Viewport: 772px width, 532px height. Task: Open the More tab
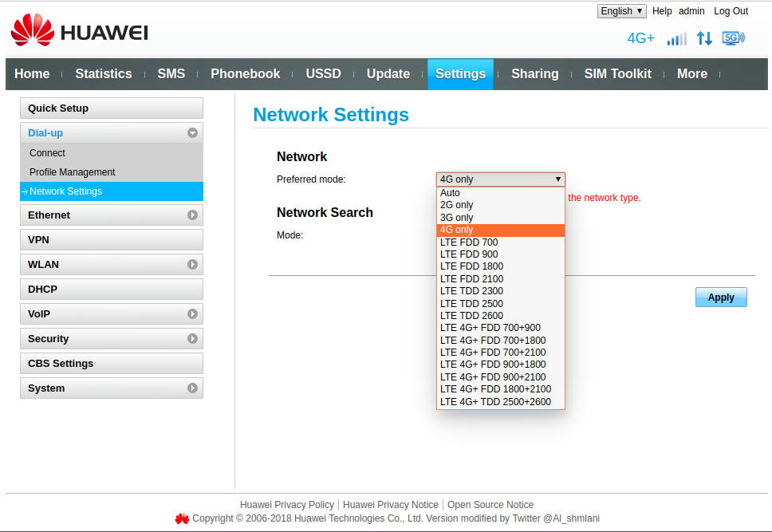point(691,74)
